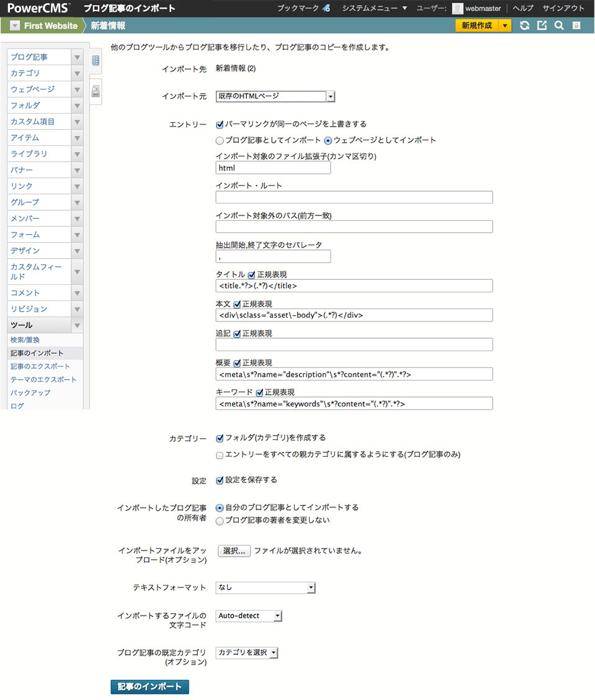595x700 pixels.
Task: Select ウェブページとしてインポート radio button
Action: coord(328,141)
